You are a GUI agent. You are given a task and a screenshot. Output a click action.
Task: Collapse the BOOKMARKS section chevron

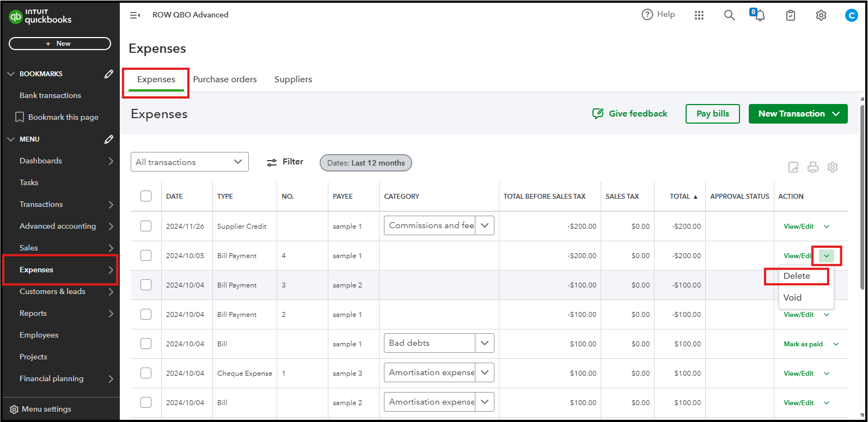[x=11, y=74]
